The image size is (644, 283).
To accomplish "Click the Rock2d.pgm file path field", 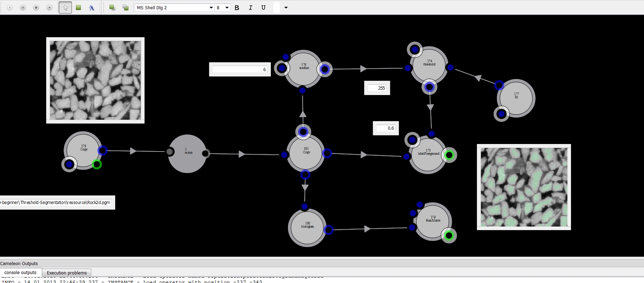I will [56, 202].
